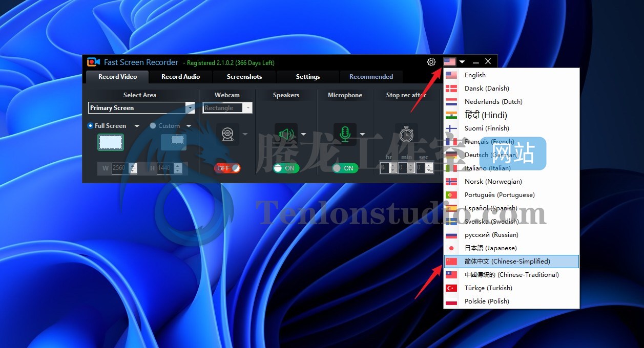Select English from the language list
The width and height of the screenshot is (644, 348).
(511, 75)
